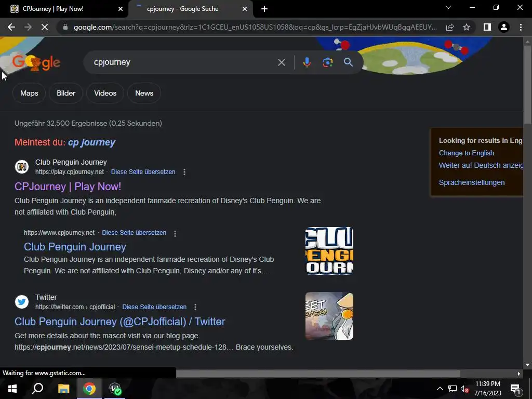Click the forward navigation arrow

point(28,27)
